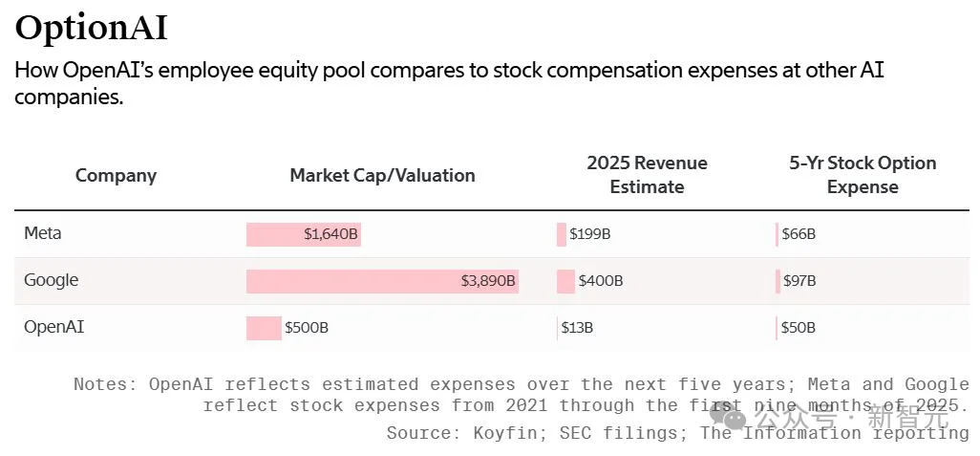980x456 pixels.
Task: Click the Meta row label
Action: [43, 233]
